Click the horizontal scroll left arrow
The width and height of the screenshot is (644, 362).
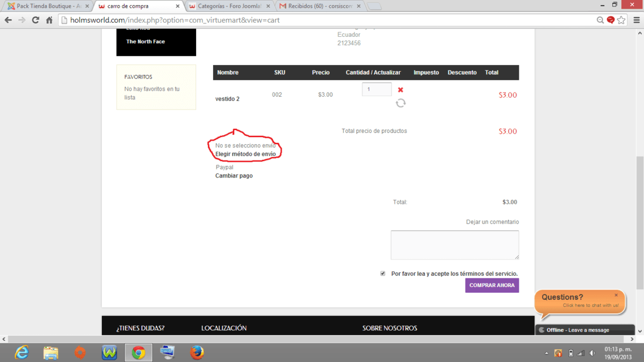click(x=4, y=339)
